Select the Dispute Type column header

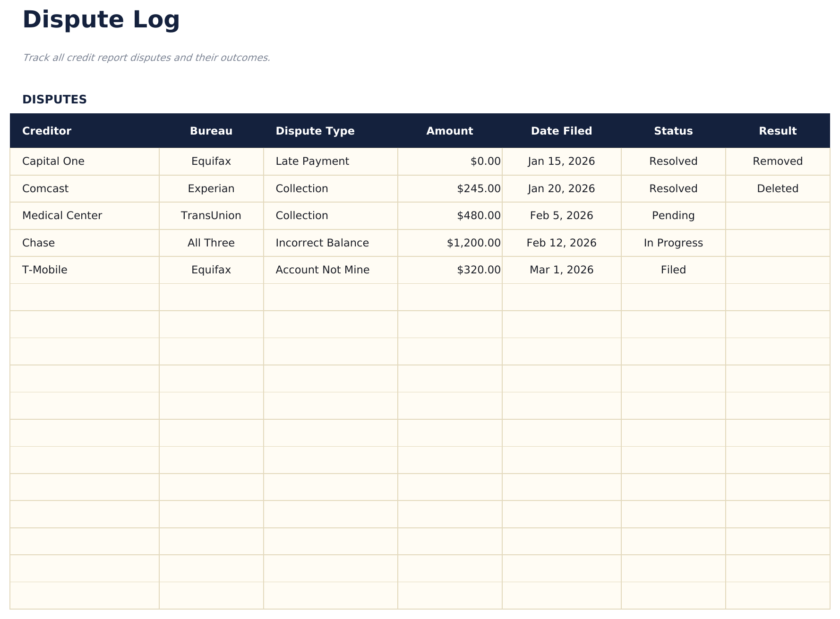[x=315, y=131]
